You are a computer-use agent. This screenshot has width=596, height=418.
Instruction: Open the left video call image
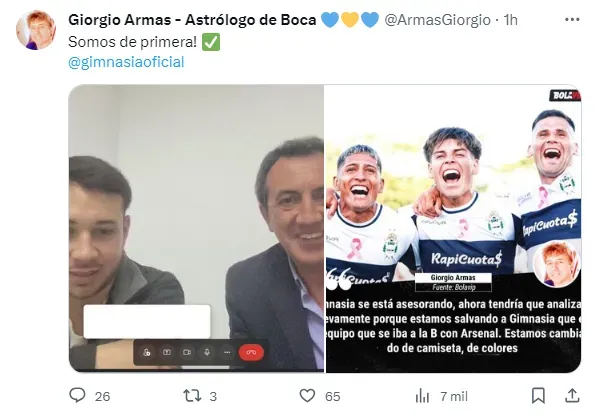point(196,228)
